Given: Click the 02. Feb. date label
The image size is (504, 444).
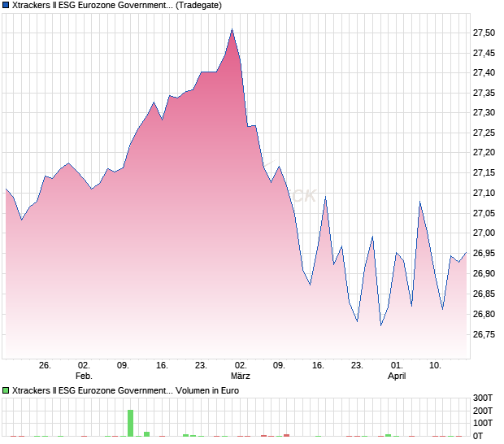Looking at the screenshot, I should coord(84,370).
